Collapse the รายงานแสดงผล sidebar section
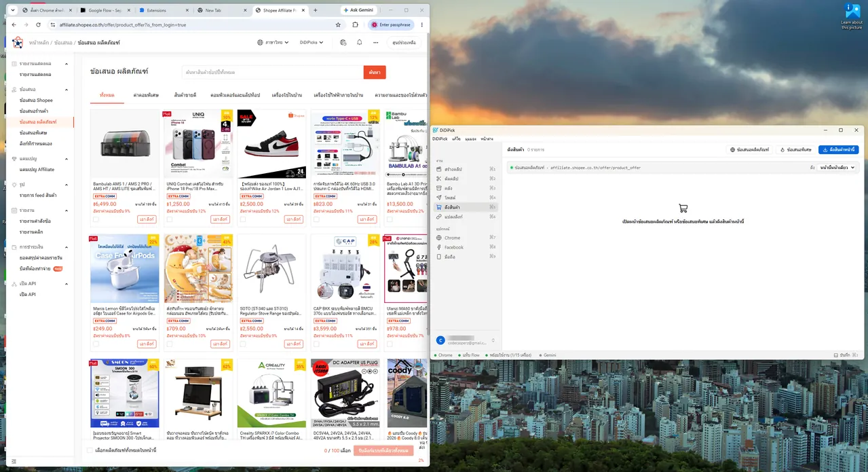Viewport: 868px width, 472px height. coord(67,63)
